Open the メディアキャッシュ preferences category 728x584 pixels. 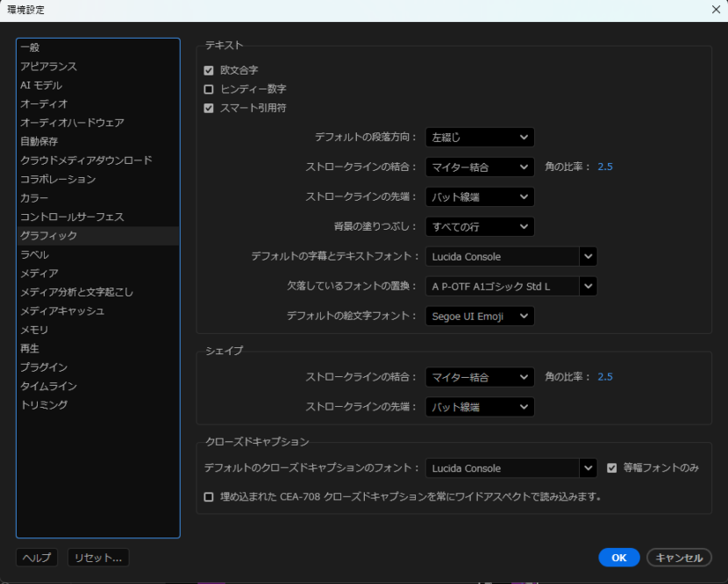coord(62,311)
